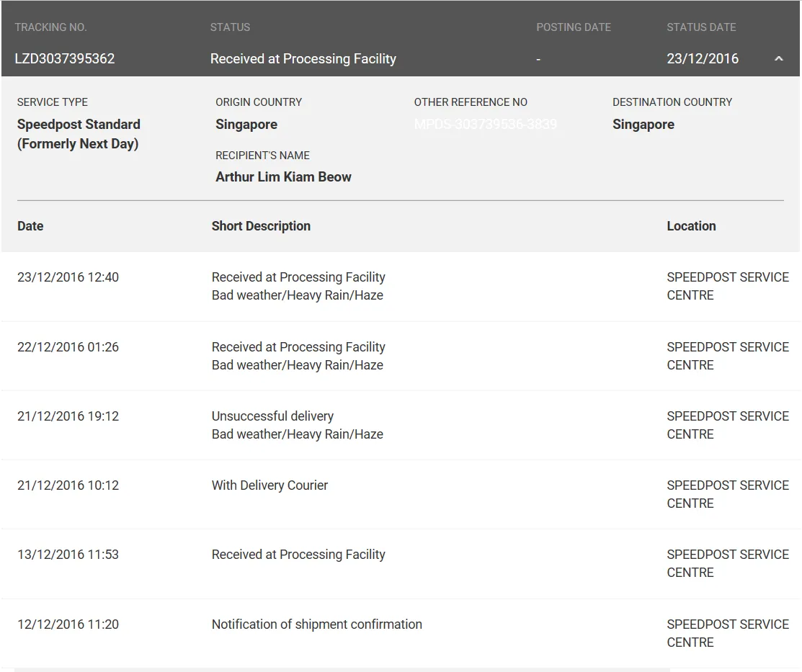Click Singapore under Destination Country

click(x=643, y=125)
